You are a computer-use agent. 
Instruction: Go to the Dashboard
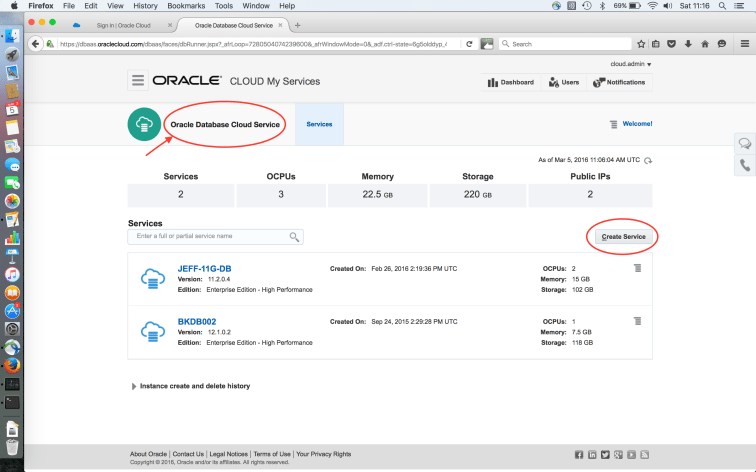click(x=511, y=82)
